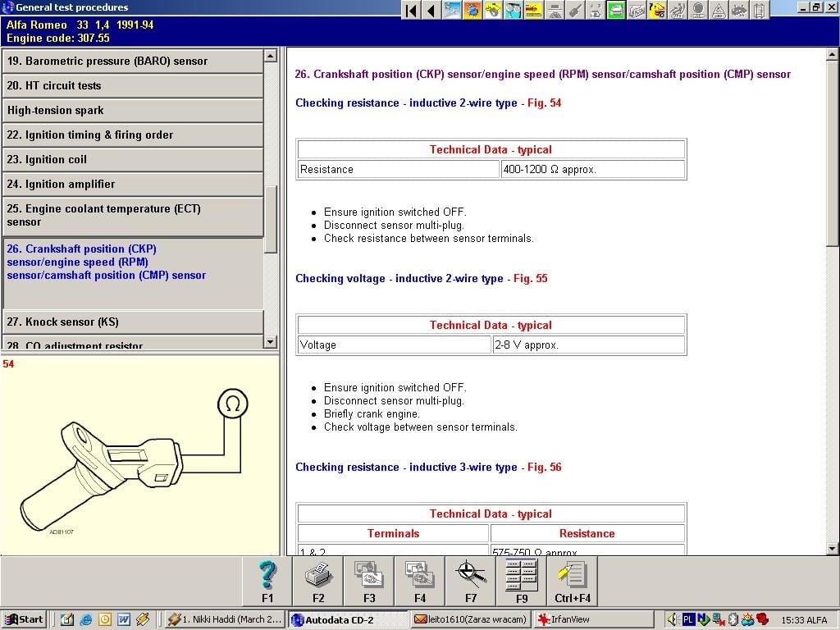Viewport: 840px width, 630px height.
Task: Open 25. Engine coolant temperature sensor
Action: [x=133, y=216]
